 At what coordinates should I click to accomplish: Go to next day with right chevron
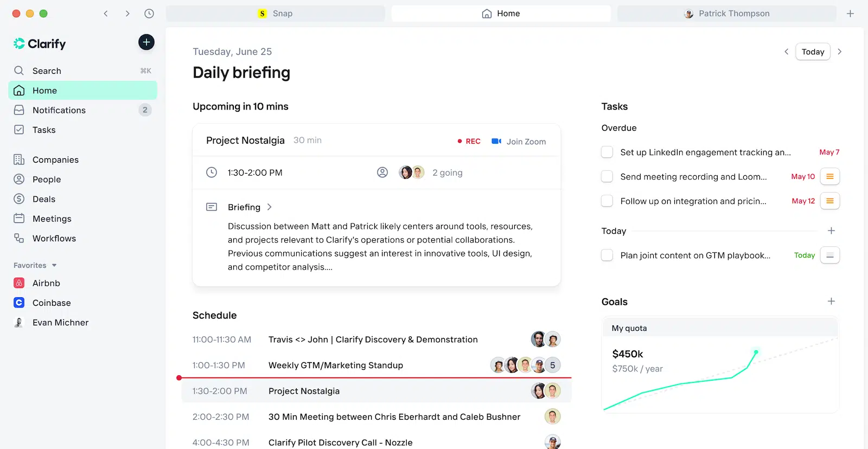840,52
